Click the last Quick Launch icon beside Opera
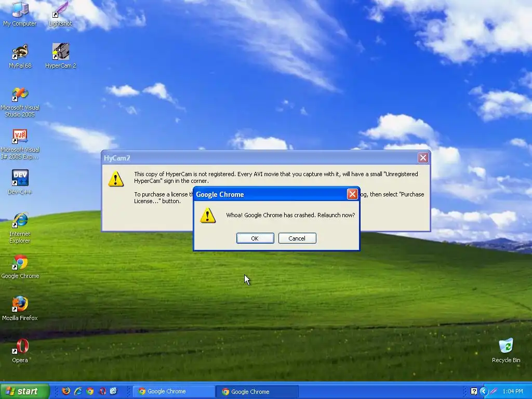Viewport: 532px width, 399px height. click(114, 391)
